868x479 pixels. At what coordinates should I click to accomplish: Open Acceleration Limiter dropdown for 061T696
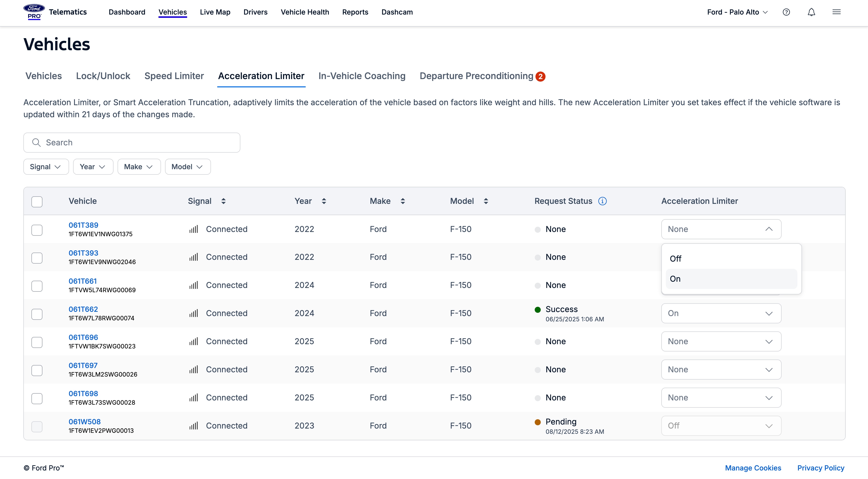point(721,342)
